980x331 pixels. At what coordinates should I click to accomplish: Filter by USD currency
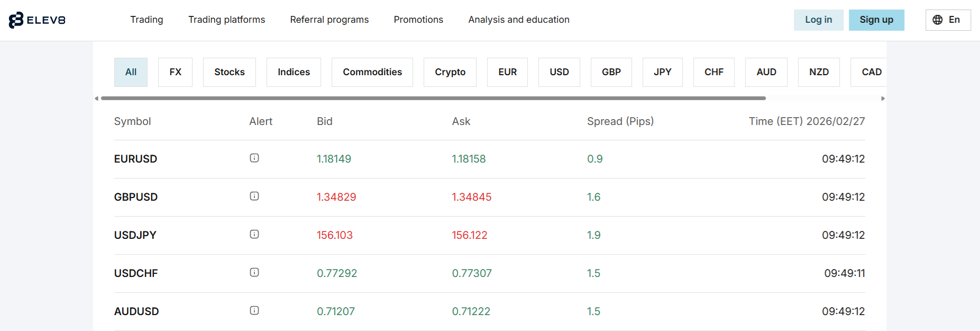[x=559, y=72]
